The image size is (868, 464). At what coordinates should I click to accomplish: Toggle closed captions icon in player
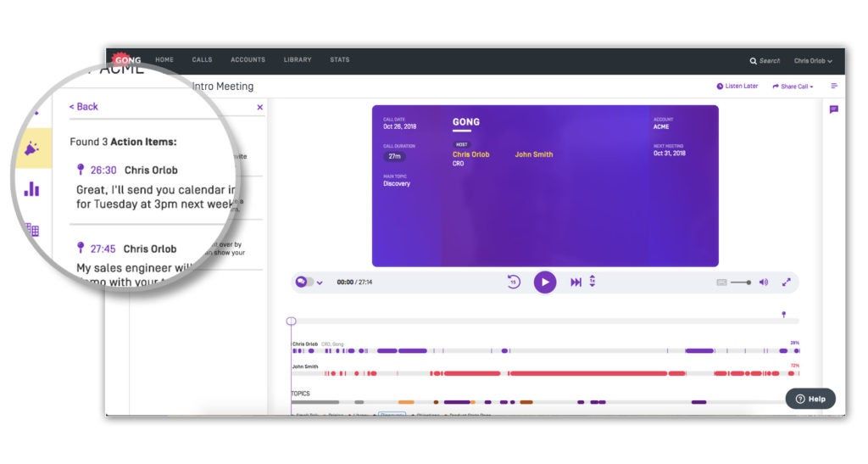(x=721, y=282)
